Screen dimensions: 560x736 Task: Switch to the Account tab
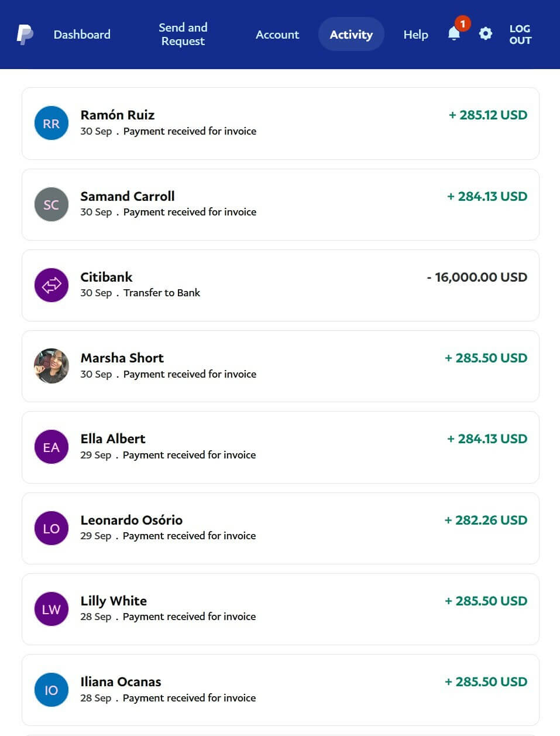pyautogui.click(x=277, y=35)
